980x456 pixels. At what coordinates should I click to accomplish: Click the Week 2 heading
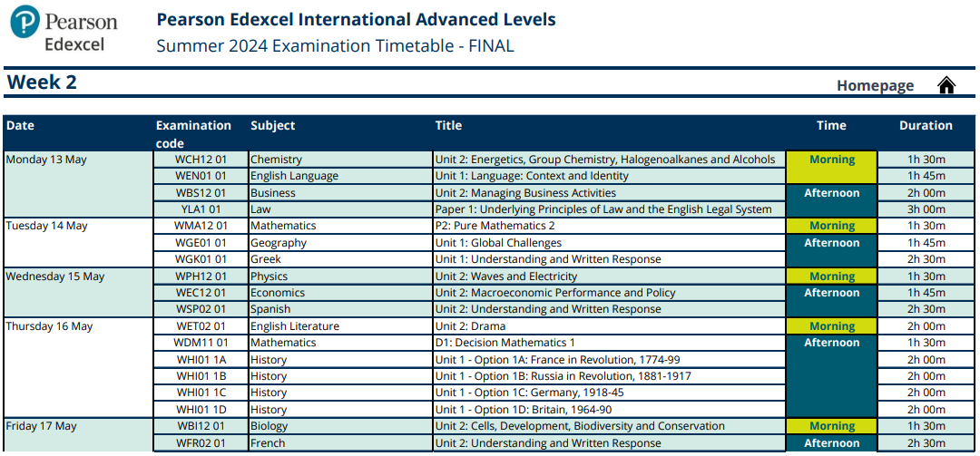(42, 82)
